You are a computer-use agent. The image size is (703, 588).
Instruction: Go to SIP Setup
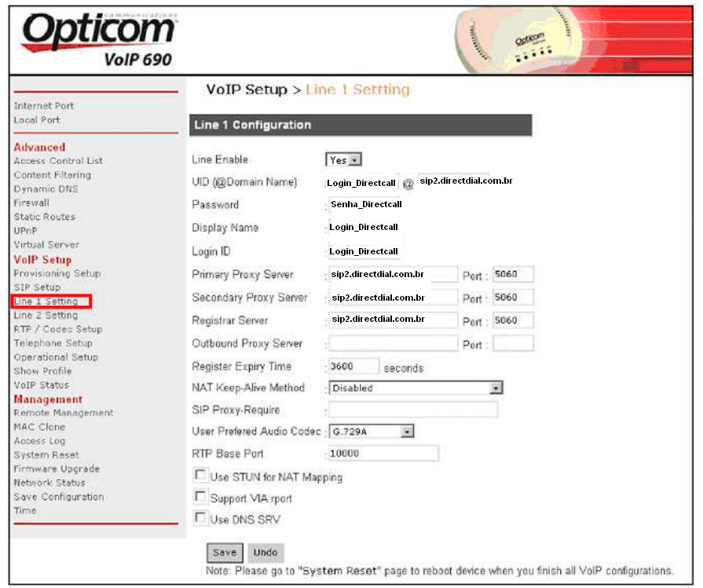pyautogui.click(x=37, y=287)
